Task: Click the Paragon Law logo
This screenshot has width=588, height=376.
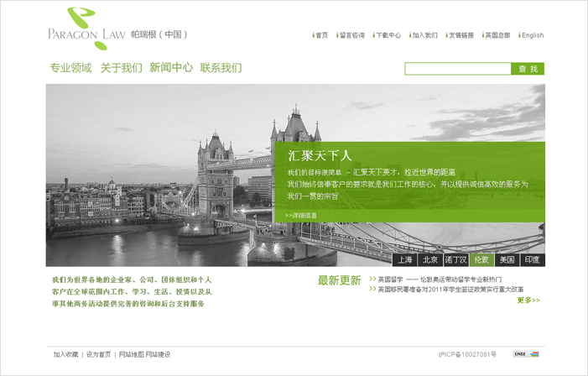Action: pos(86,28)
